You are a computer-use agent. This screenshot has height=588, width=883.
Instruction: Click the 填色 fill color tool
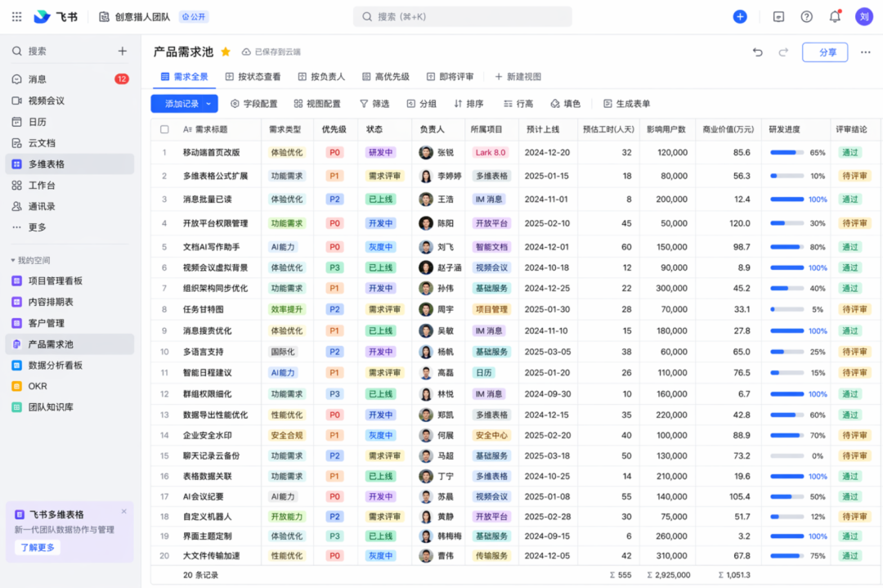coord(565,104)
